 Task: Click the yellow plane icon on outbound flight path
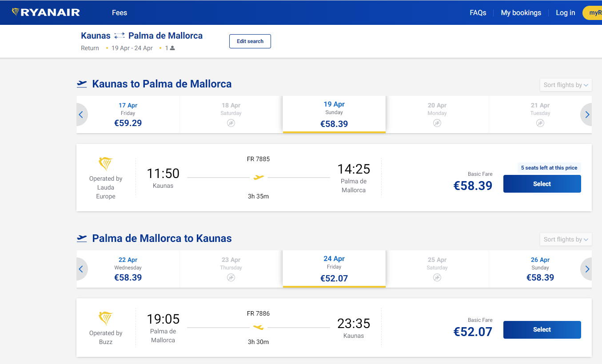pyautogui.click(x=259, y=177)
